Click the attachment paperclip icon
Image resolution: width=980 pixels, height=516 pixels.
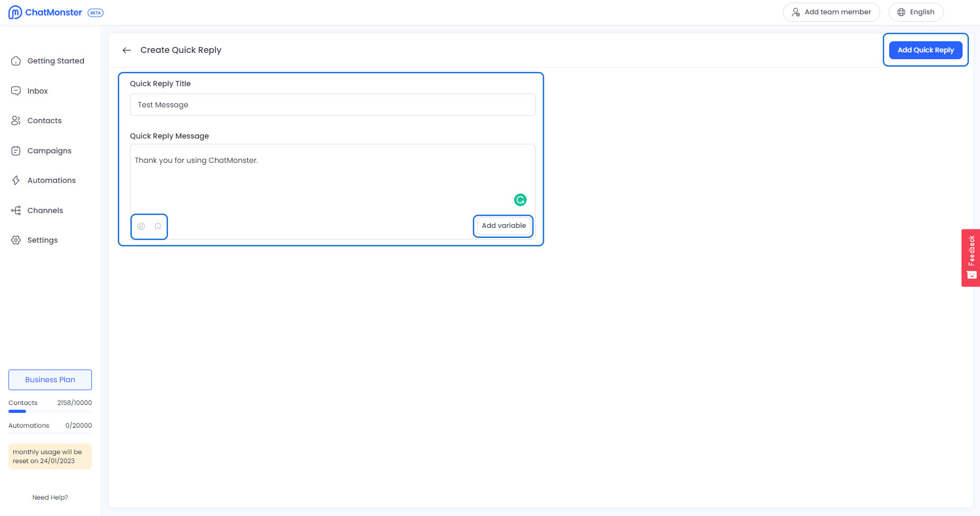tap(158, 226)
